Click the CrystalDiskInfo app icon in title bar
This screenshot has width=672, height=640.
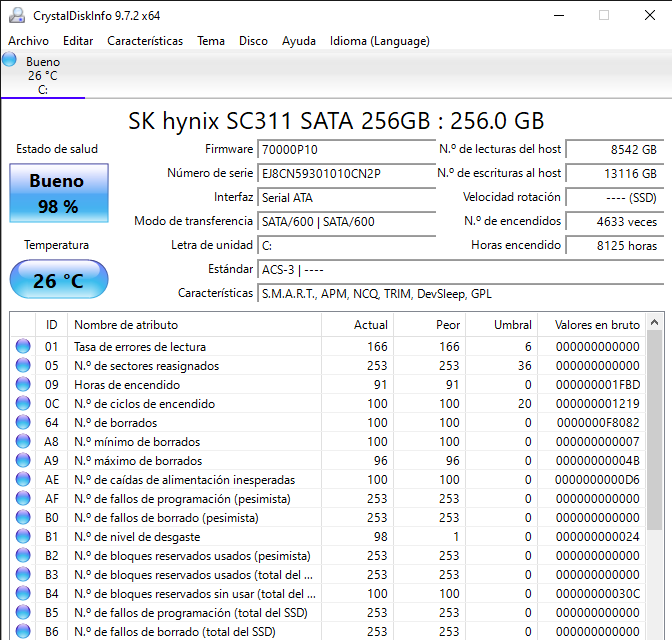point(16,16)
